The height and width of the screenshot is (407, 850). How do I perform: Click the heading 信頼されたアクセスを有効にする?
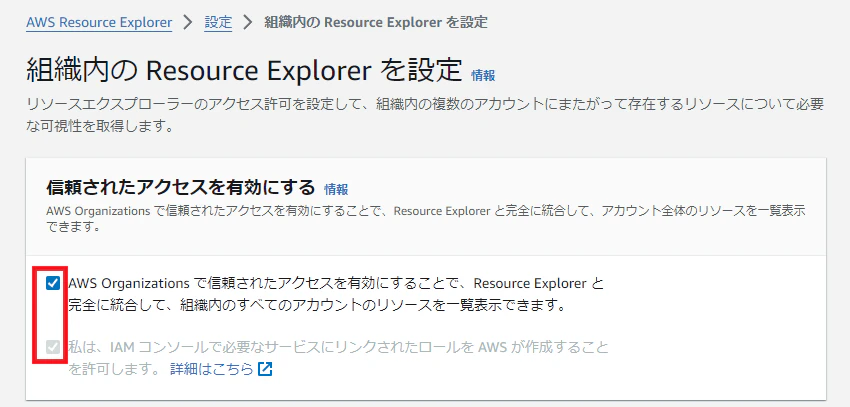coord(181,188)
